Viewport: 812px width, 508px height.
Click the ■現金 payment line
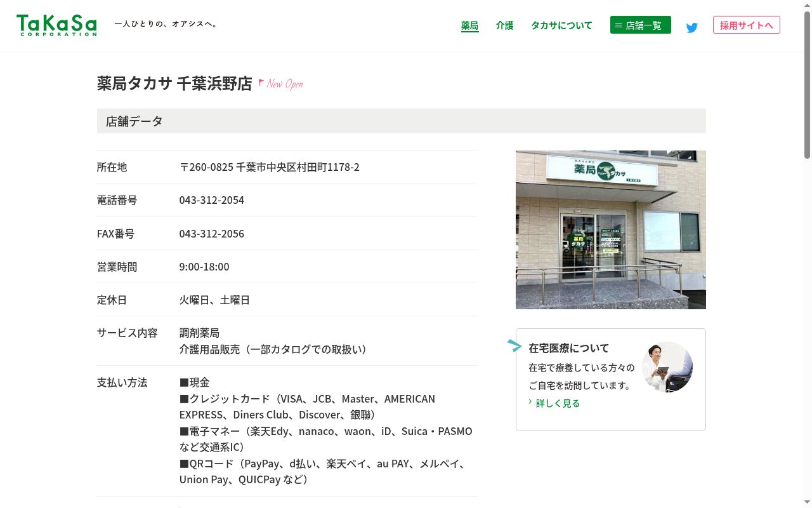click(194, 382)
